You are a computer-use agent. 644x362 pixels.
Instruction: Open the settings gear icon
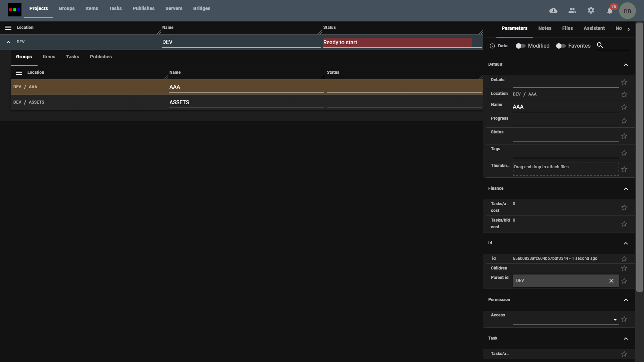(591, 11)
